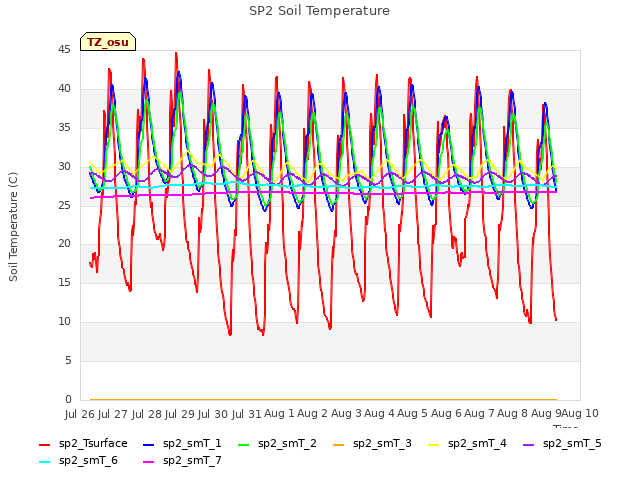This screenshot has height=480, width=640.
Task: Toggle the sp2_smT_2 legend label
Action: pos(287,444)
